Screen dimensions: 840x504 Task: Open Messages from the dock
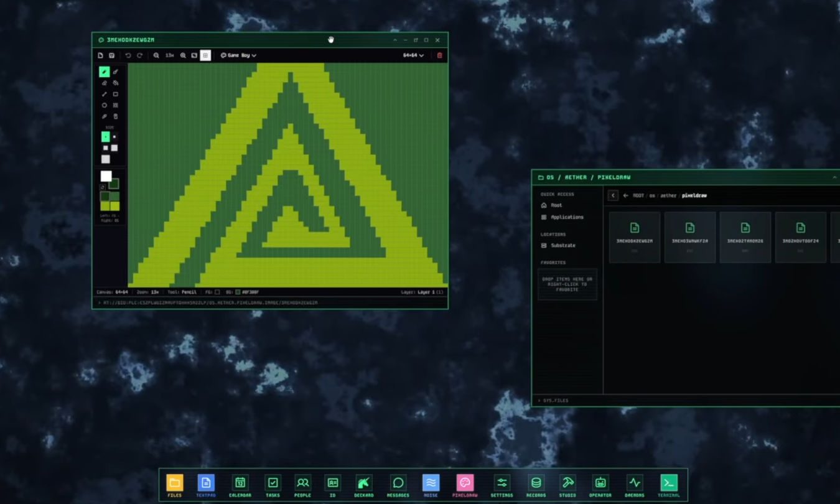point(398,485)
